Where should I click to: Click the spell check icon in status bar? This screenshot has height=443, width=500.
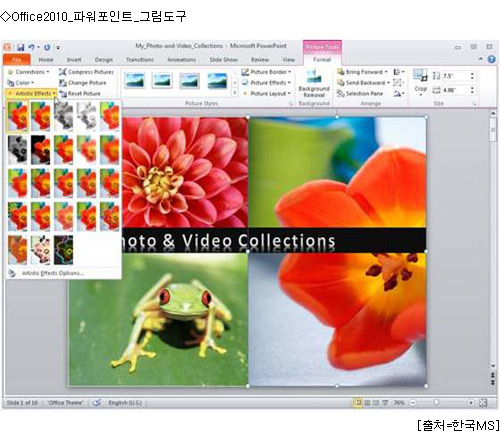(x=97, y=403)
